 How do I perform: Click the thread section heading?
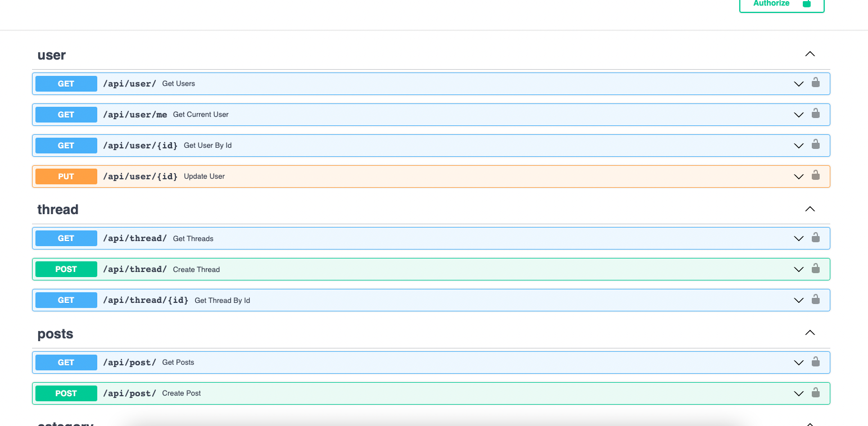point(58,210)
